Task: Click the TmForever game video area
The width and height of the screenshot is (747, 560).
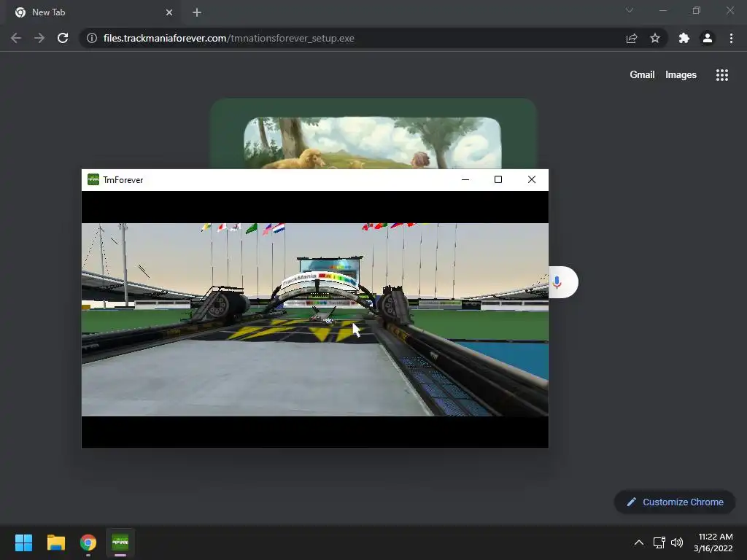Action: [315, 319]
